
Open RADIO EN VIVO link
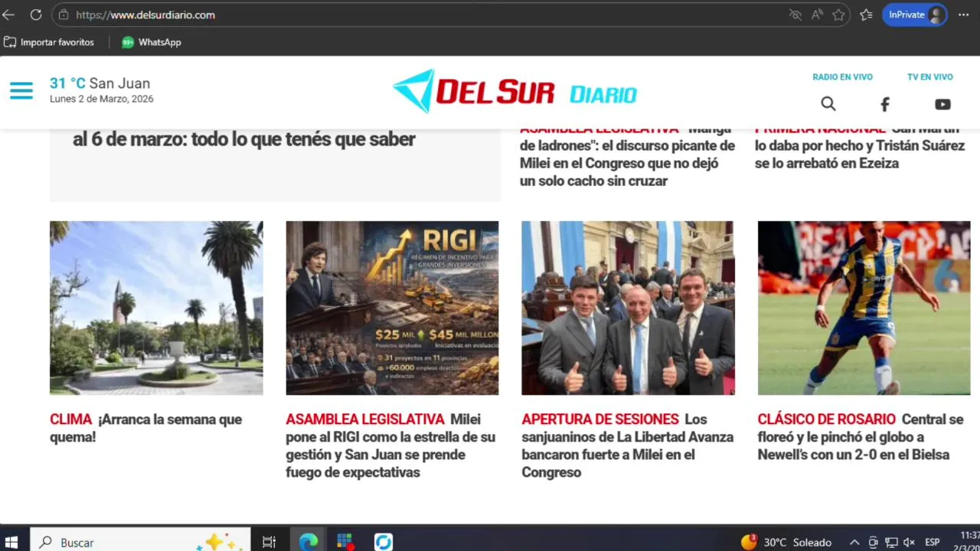[x=842, y=77]
